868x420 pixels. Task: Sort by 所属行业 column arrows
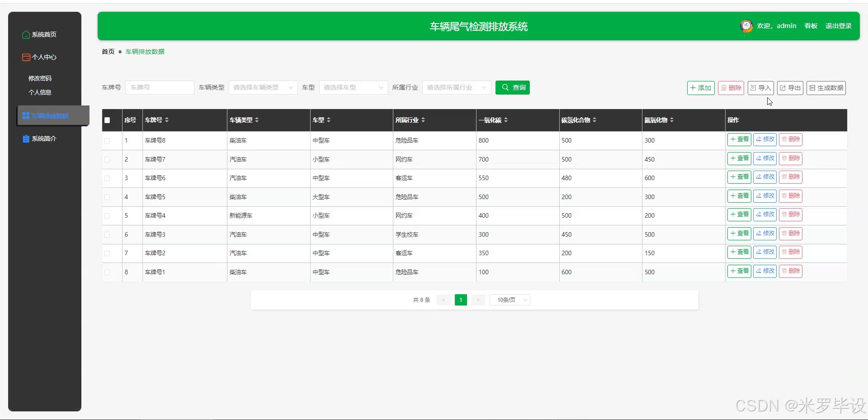coord(423,120)
